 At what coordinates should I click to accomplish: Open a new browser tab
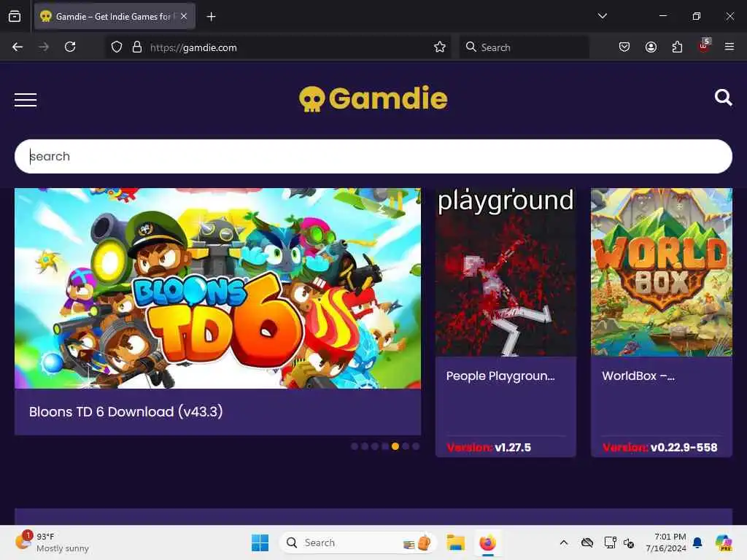(211, 17)
